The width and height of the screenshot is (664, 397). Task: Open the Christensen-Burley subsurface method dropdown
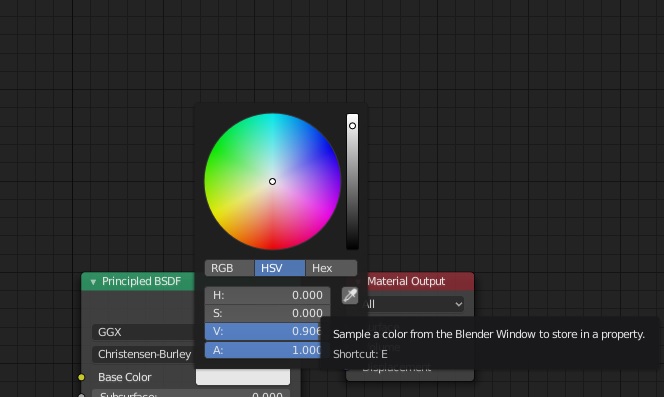143,354
